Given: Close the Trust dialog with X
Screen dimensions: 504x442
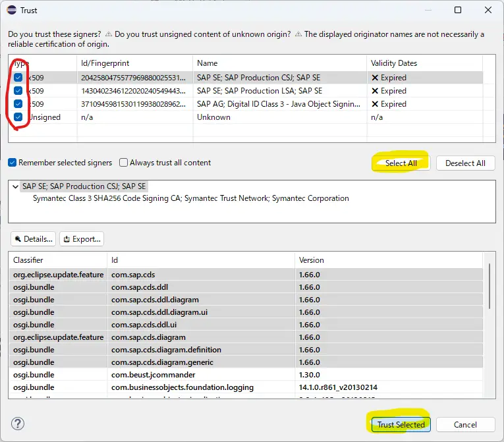Looking at the screenshot, I should click(x=488, y=10).
